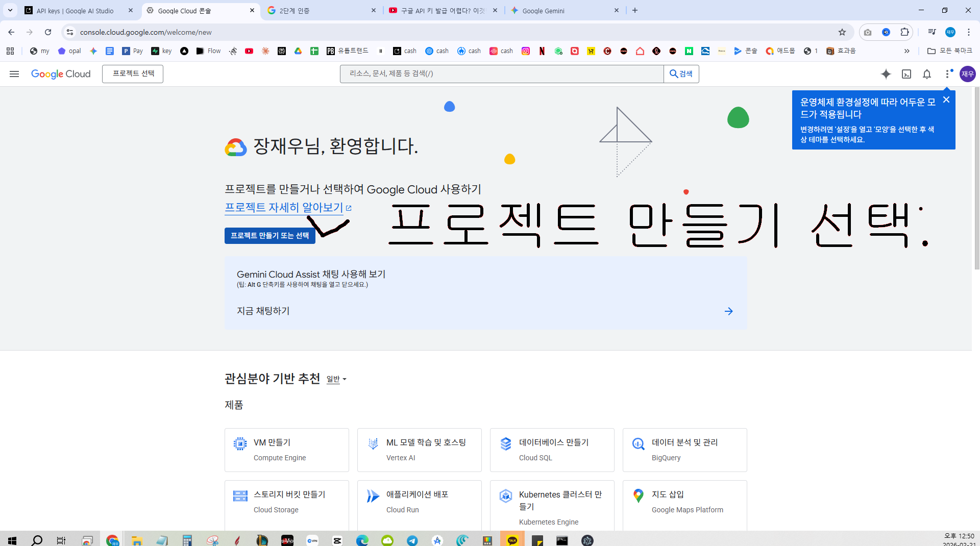Click the resource search input field
This screenshot has width=980, height=546.
(x=502, y=74)
